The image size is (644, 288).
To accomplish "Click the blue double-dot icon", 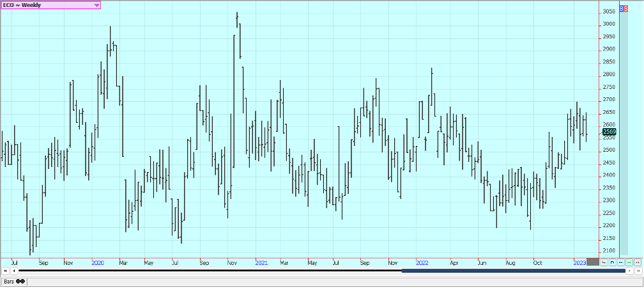I will coord(620,262).
